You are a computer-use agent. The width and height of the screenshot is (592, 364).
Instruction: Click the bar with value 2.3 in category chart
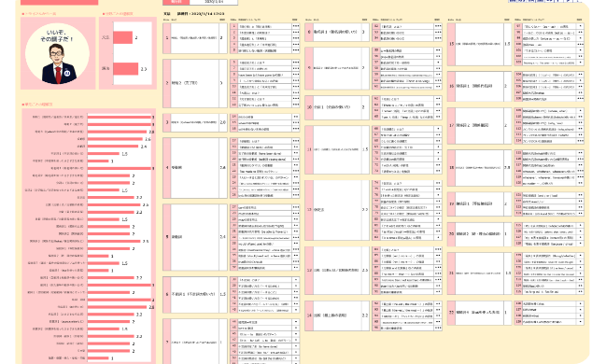(126, 69)
